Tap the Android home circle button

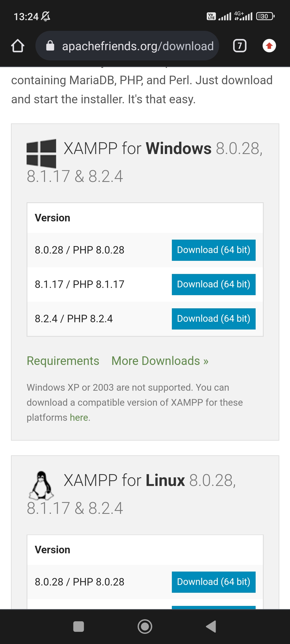pyautogui.click(x=145, y=627)
